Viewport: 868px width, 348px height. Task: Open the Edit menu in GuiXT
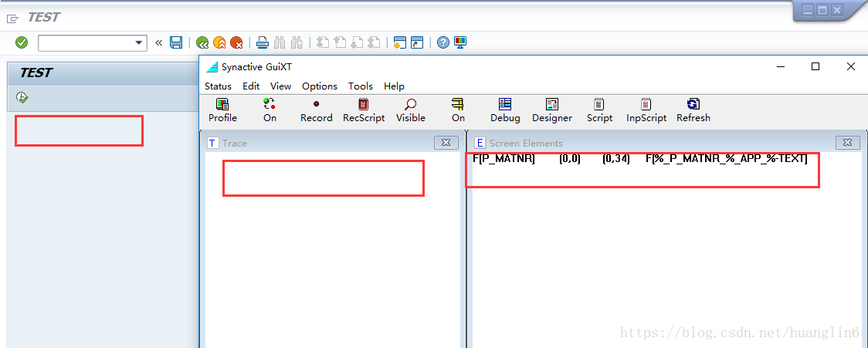pos(251,86)
